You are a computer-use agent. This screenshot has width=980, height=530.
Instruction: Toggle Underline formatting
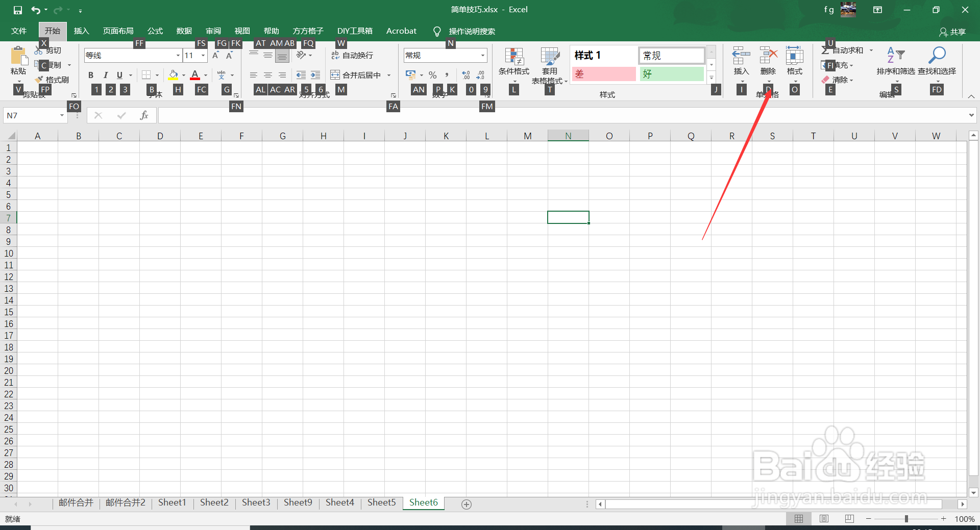119,75
